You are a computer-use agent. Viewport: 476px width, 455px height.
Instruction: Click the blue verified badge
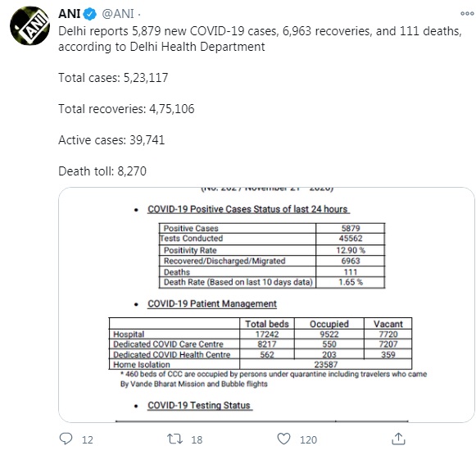(90, 14)
